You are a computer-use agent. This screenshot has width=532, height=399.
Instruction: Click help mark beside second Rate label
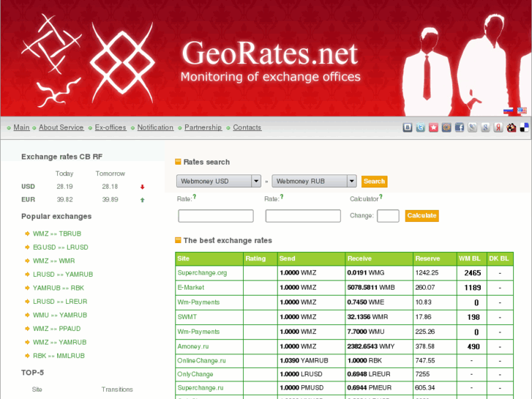pyautogui.click(x=282, y=197)
